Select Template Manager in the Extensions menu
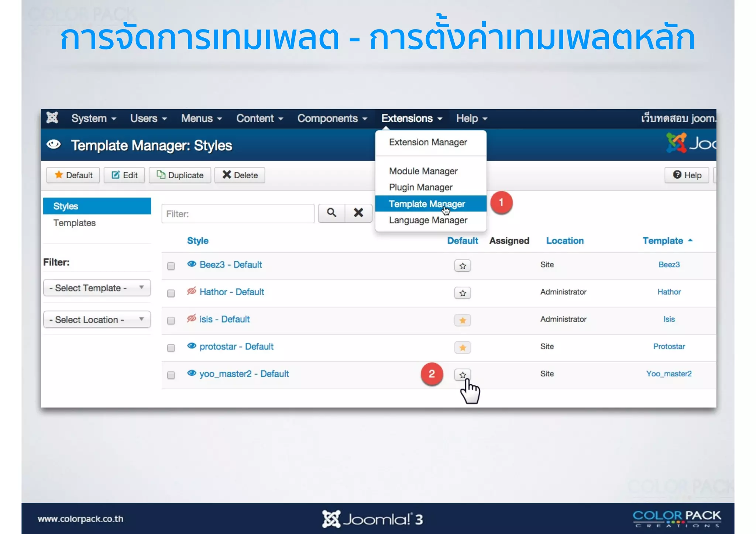 431,204
